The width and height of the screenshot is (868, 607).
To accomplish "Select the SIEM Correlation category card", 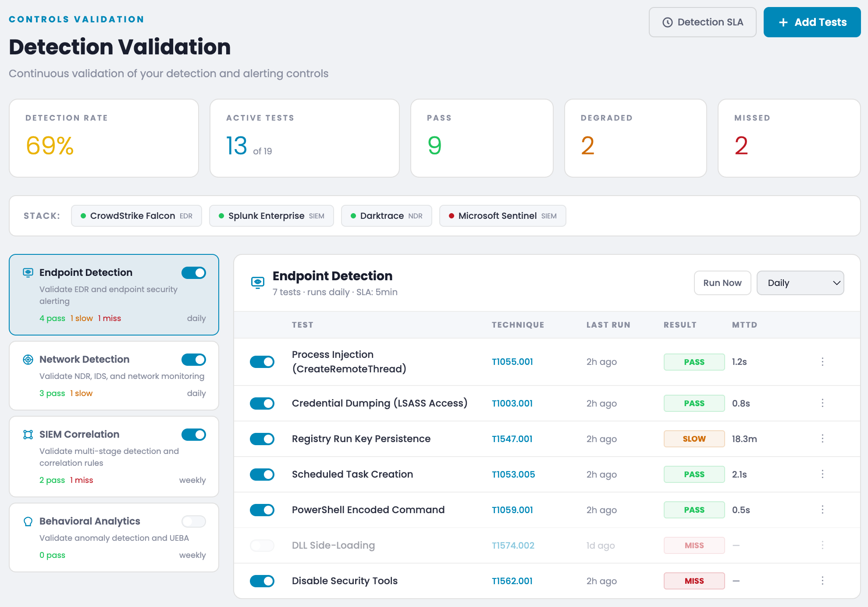I will 114,457.
